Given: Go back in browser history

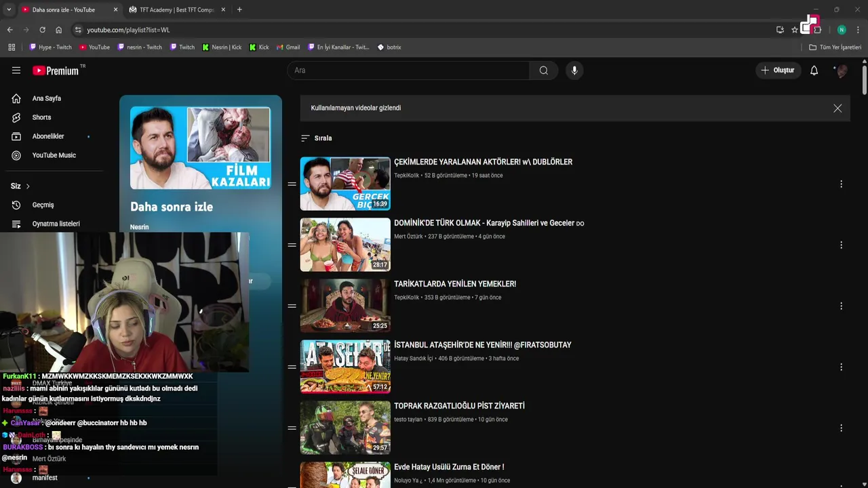Looking at the screenshot, I should (x=9, y=30).
